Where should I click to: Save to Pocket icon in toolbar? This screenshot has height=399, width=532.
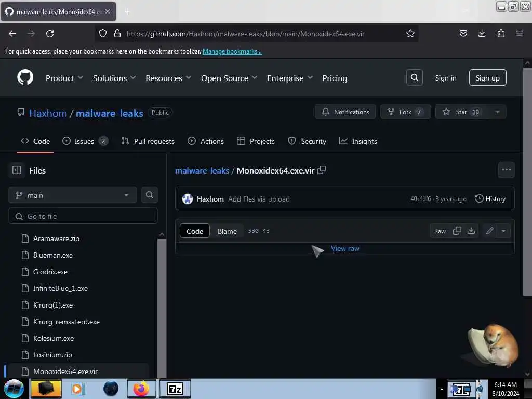coord(463,33)
